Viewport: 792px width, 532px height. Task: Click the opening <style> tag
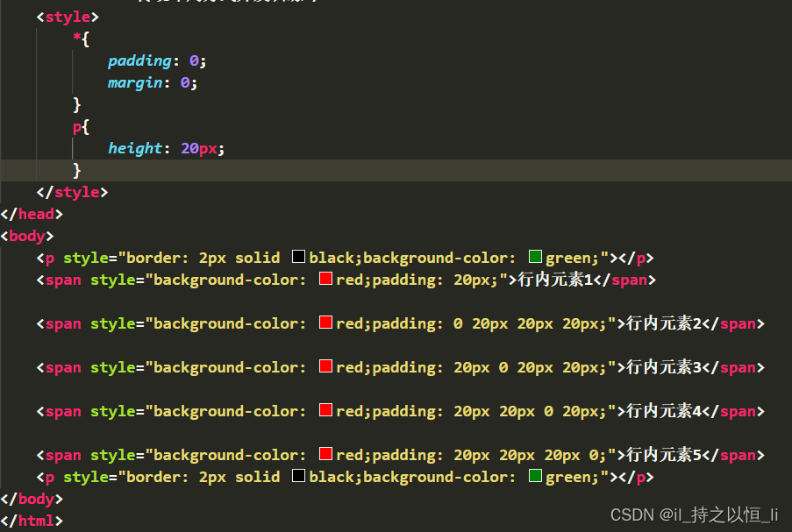click(x=68, y=18)
